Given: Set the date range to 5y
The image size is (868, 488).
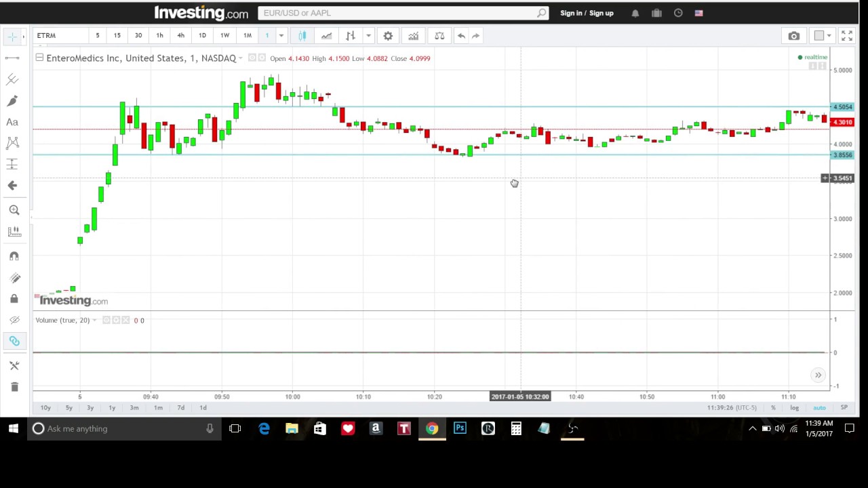Looking at the screenshot, I should pyautogui.click(x=68, y=407).
